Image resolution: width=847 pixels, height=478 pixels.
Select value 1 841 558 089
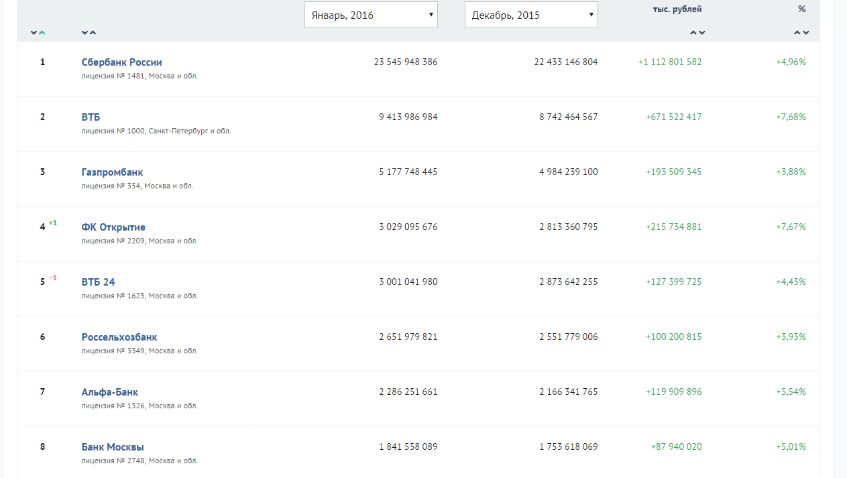408,447
